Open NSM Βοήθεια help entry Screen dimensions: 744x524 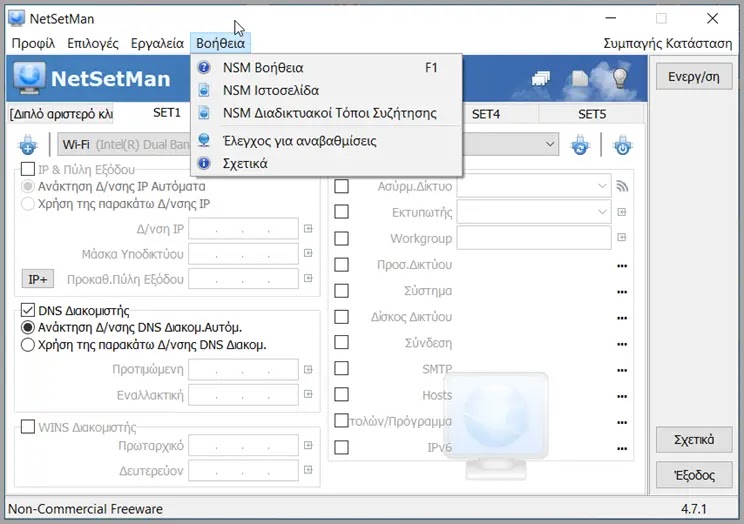tap(326, 68)
